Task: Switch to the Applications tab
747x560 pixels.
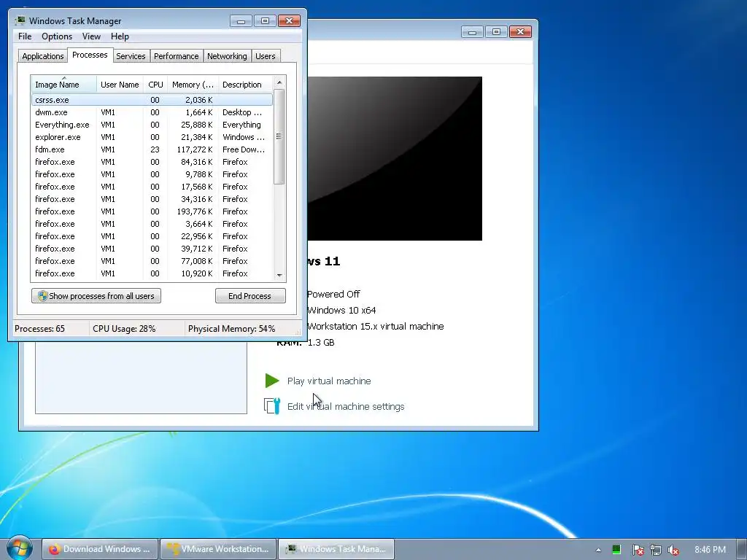Action: point(43,56)
